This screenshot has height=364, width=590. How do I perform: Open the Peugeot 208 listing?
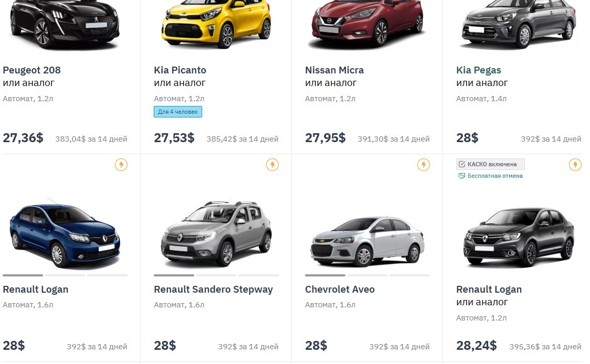click(31, 70)
